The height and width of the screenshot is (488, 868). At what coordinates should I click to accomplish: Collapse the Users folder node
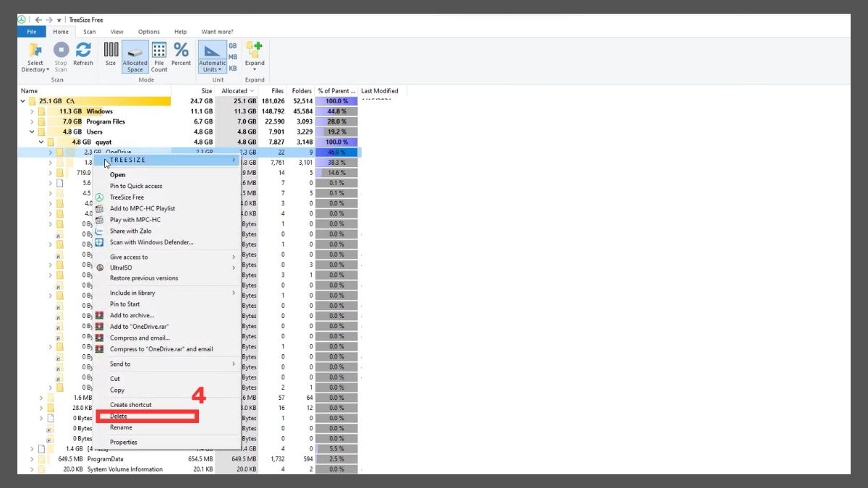32,132
